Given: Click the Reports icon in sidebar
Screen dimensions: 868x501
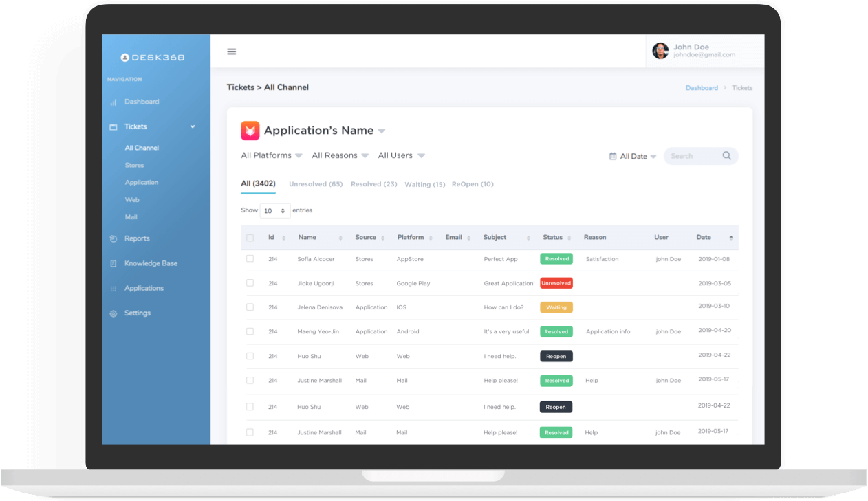Looking at the screenshot, I should pos(113,239).
